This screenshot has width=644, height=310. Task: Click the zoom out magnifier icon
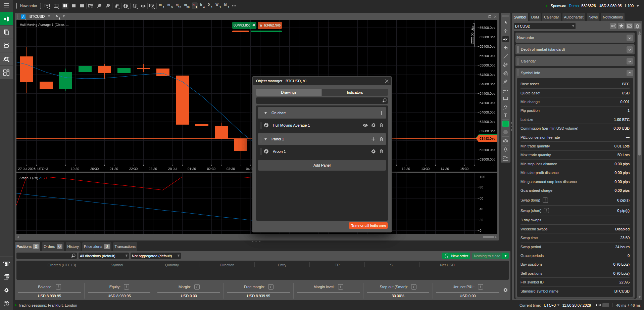point(99,6)
